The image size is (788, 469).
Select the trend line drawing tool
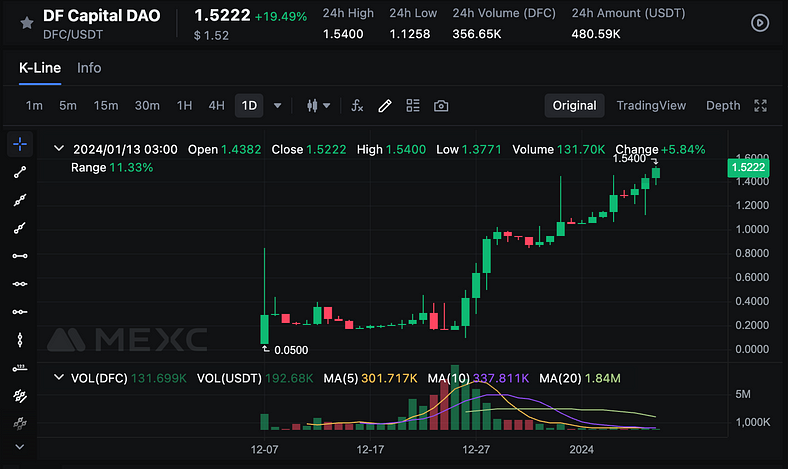point(20,172)
